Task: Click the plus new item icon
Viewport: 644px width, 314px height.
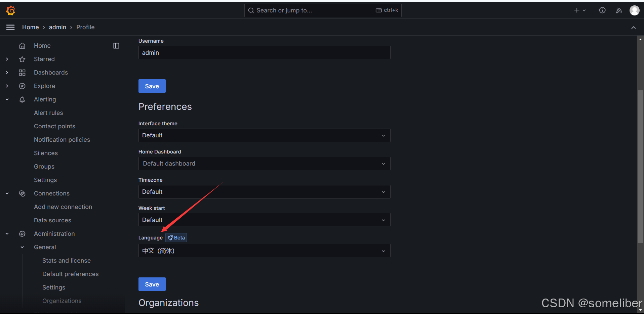Action: click(577, 10)
